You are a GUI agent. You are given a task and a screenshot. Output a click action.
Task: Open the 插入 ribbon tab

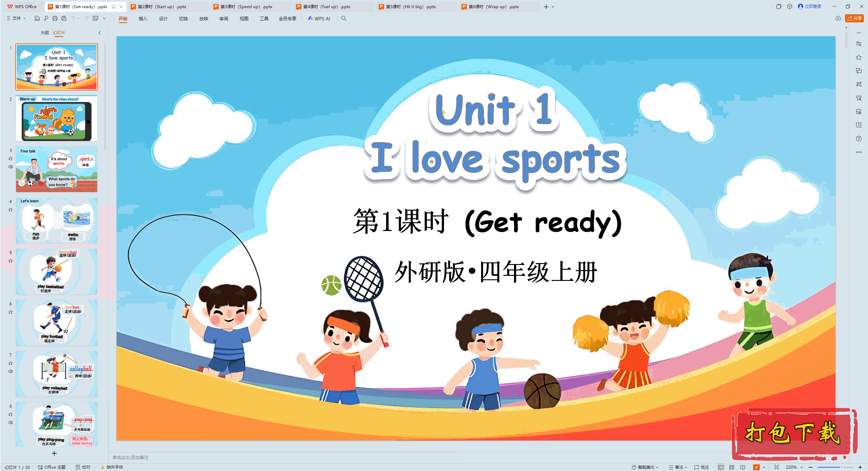[143, 19]
